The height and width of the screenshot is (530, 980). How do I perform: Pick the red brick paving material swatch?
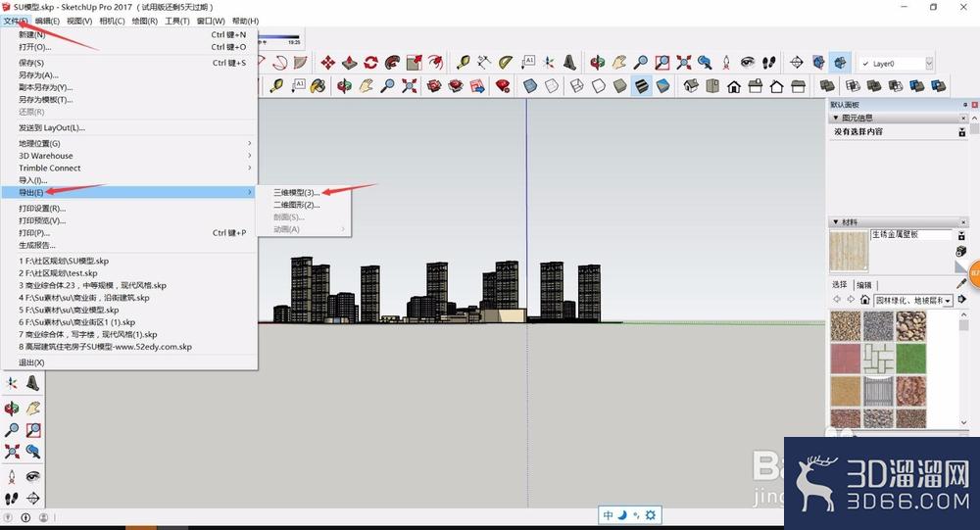[x=846, y=359]
